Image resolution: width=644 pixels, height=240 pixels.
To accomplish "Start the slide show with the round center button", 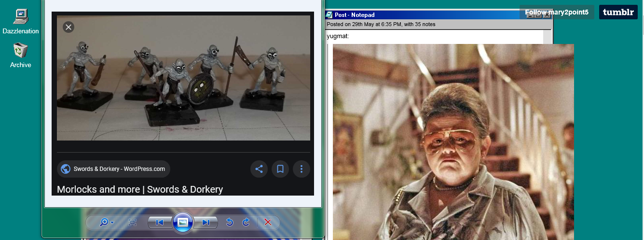I will pyautogui.click(x=183, y=222).
